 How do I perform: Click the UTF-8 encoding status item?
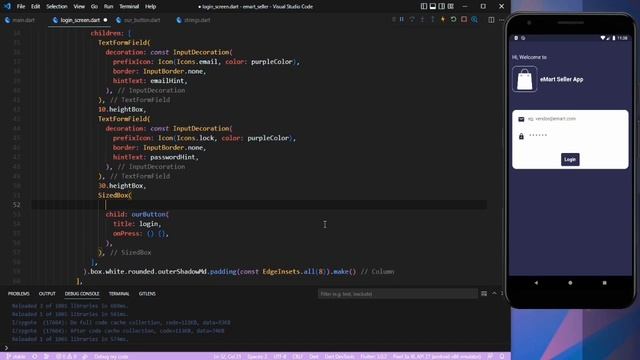tap(280, 356)
